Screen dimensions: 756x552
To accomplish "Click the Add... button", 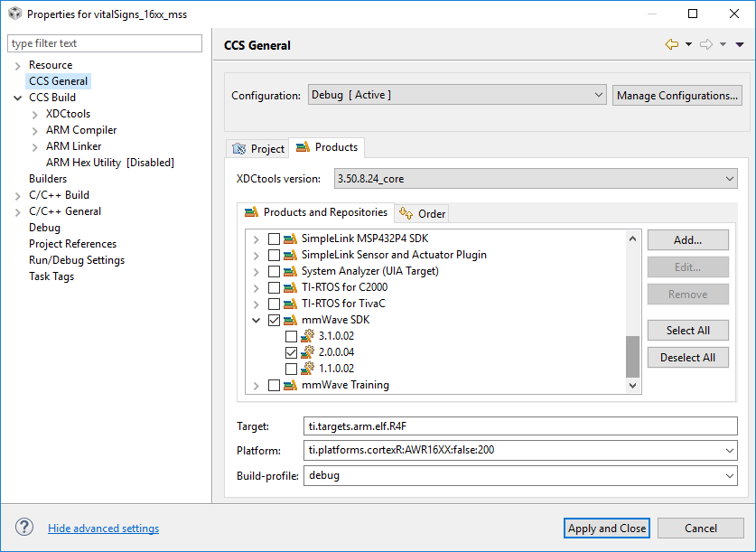I will (x=687, y=239).
